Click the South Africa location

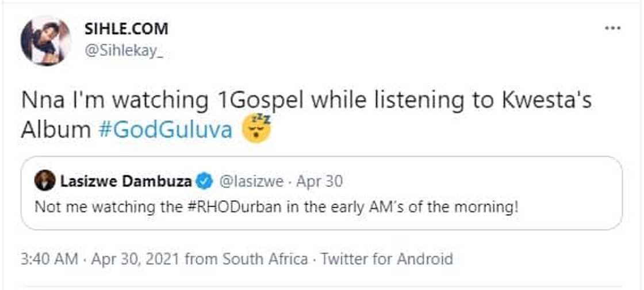pos(265,259)
